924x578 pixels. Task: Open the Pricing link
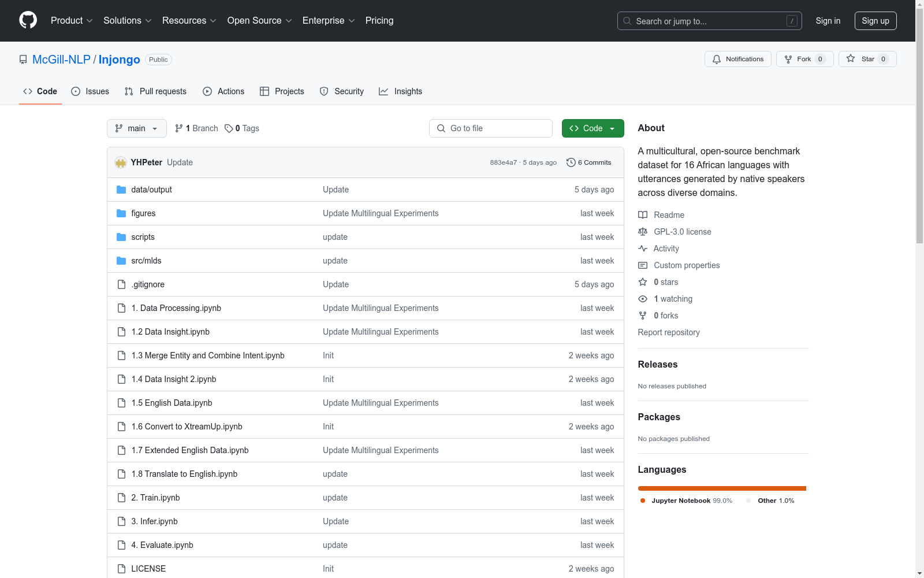pos(379,20)
